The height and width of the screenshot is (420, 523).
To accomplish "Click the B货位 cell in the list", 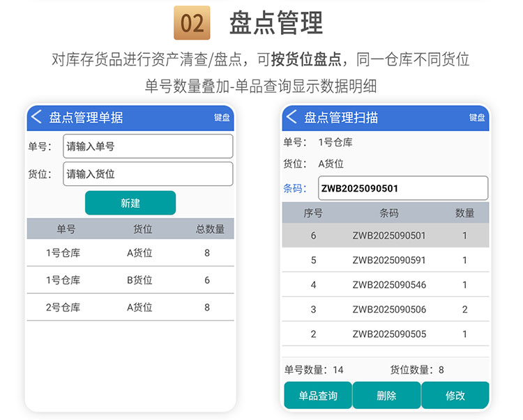I will point(139,280).
